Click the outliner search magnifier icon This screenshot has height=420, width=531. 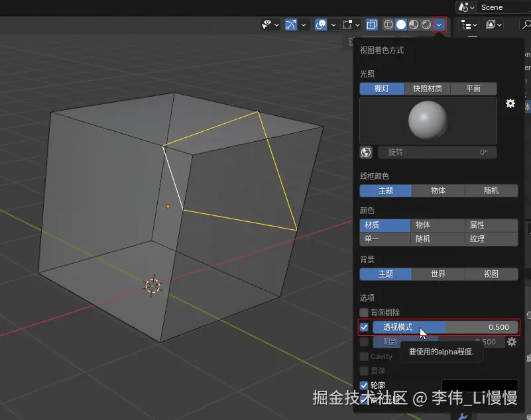tap(526, 25)
